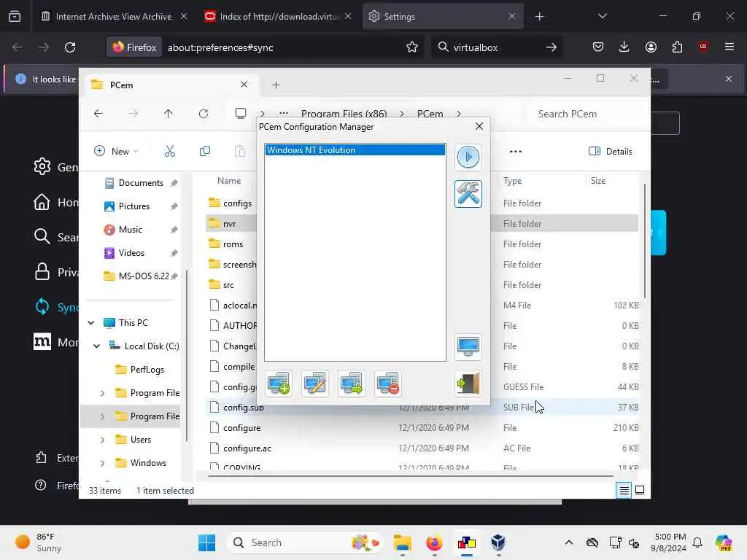Open the New dropdown in File Explorer
Viewport: 747px width, 560px height.
(x=116, y=152)
